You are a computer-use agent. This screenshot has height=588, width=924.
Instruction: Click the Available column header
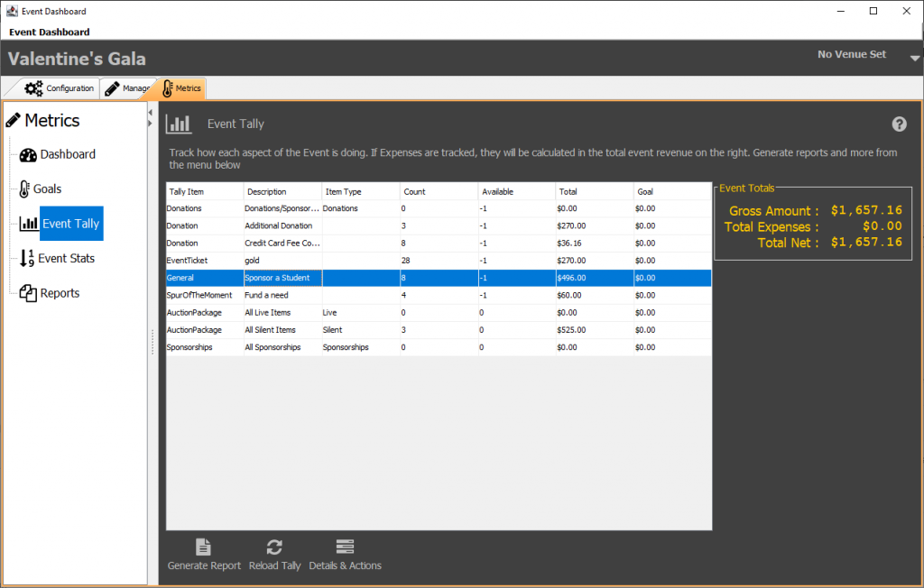(x=517, y=191)
